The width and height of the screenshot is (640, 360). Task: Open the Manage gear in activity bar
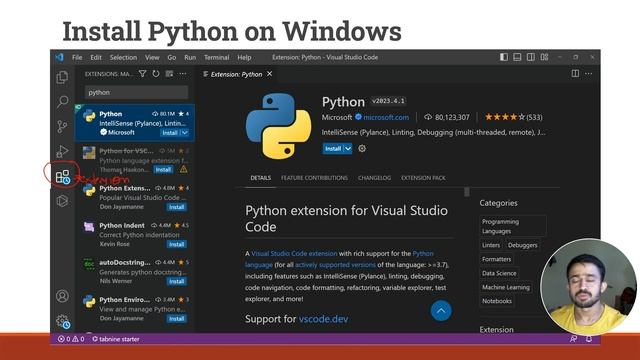63,321
